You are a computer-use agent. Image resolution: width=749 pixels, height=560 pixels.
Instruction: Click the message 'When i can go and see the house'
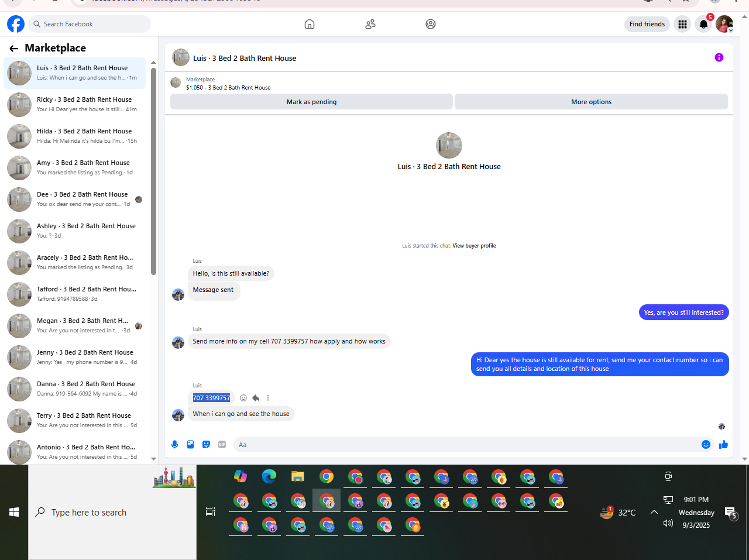tap(241, 414)
